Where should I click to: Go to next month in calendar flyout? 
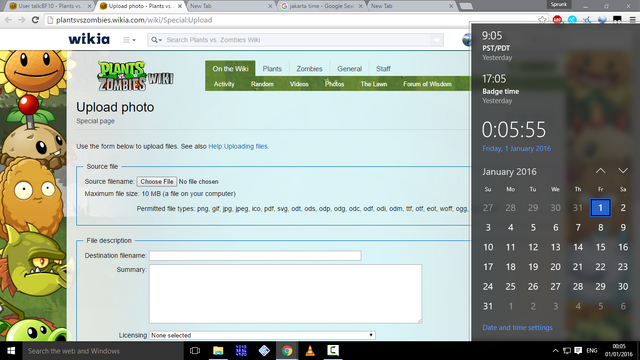click(x=623, y=171)
